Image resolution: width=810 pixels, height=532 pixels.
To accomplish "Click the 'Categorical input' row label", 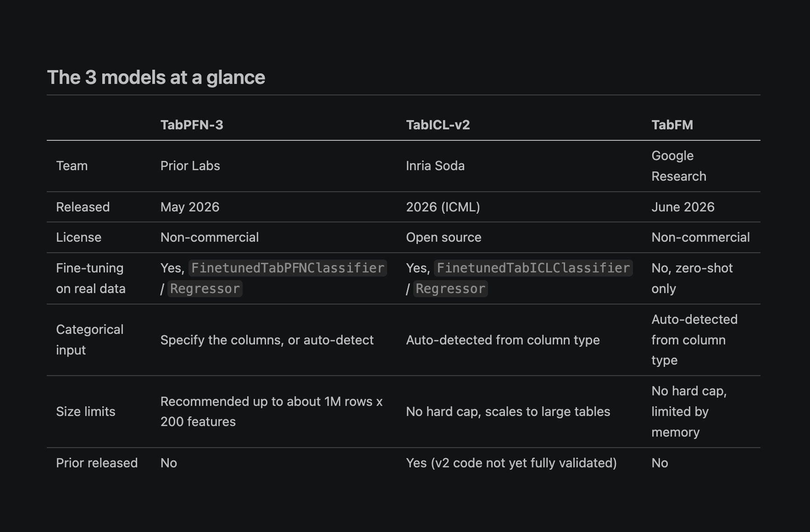I will tap(90, 339).
